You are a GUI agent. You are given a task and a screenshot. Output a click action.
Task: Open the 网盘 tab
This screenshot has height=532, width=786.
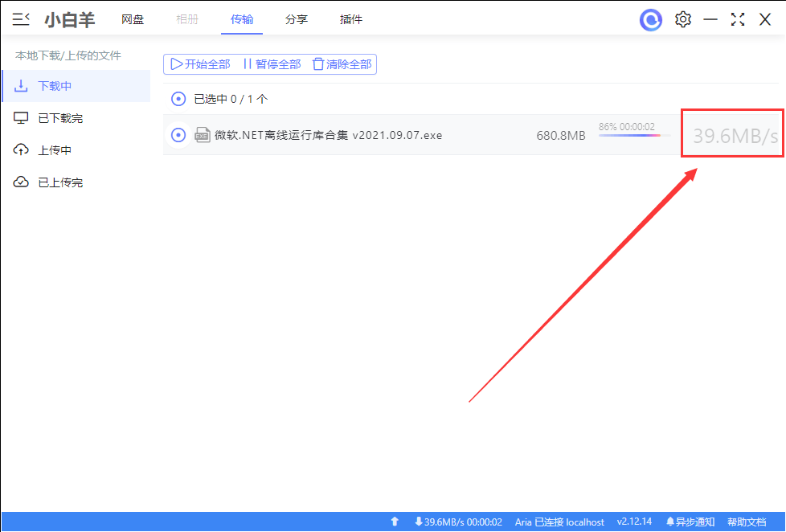coord(133,19)
